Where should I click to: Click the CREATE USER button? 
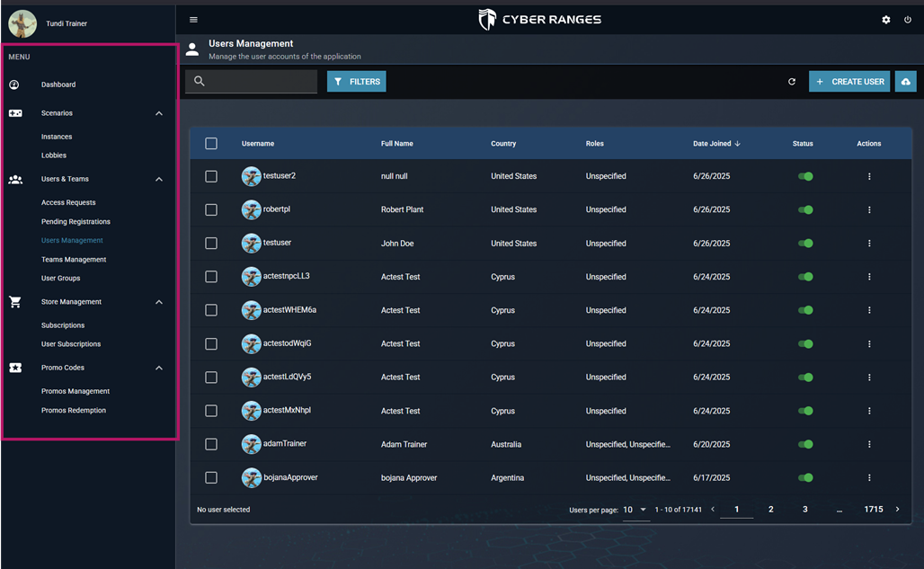(848, 81)
